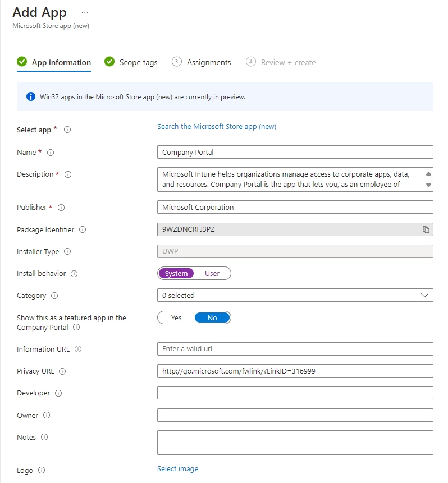The height and width of the screenshot is (483, 448).
Task: Click the Select image link for Logo
Action: tap(177, 469)
